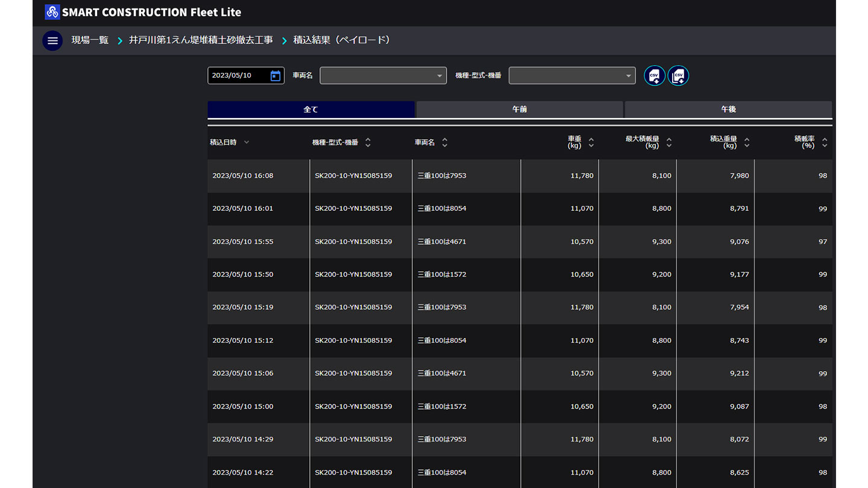Switch to the 午後 tab
Viewport: 868px width, 488px height.
(728, 110)
